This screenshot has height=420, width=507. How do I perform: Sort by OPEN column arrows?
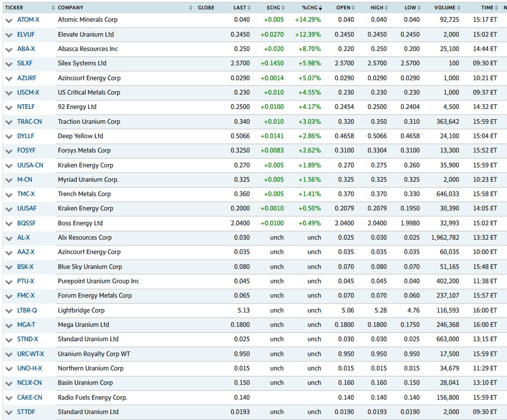[353, 8]
